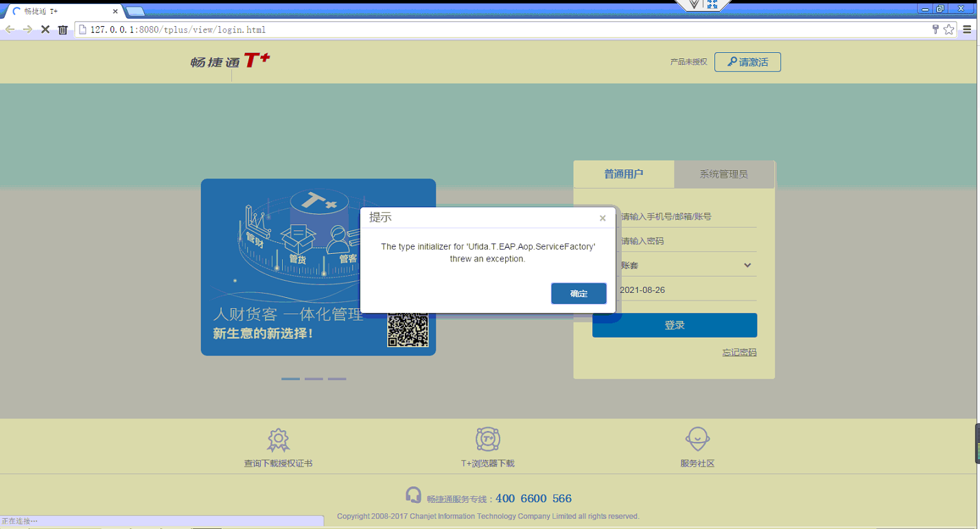Click the error message text in dialog
Image resolution: width=980 pixels, height=529 pixels.
click(488, 252)
